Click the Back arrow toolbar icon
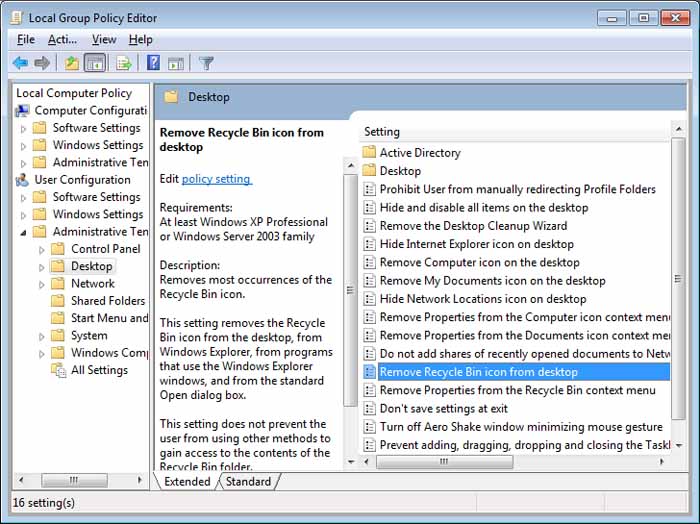This screenshot has height=524, width=700. coord(21,63)
